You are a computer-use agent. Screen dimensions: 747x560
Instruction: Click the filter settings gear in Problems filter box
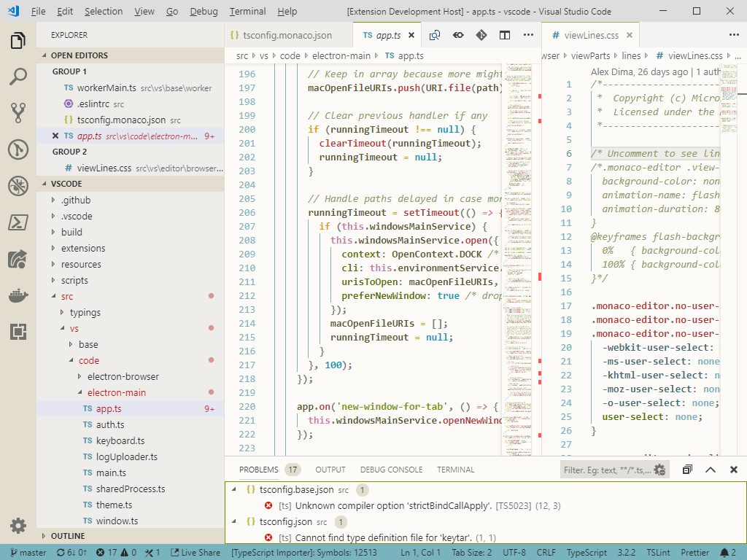[659, 470]
